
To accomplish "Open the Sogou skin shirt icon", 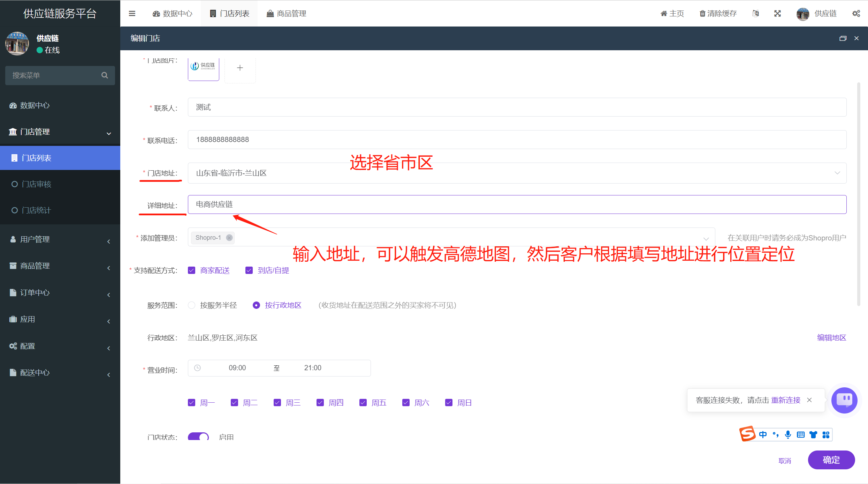I will tap(813, 435).
